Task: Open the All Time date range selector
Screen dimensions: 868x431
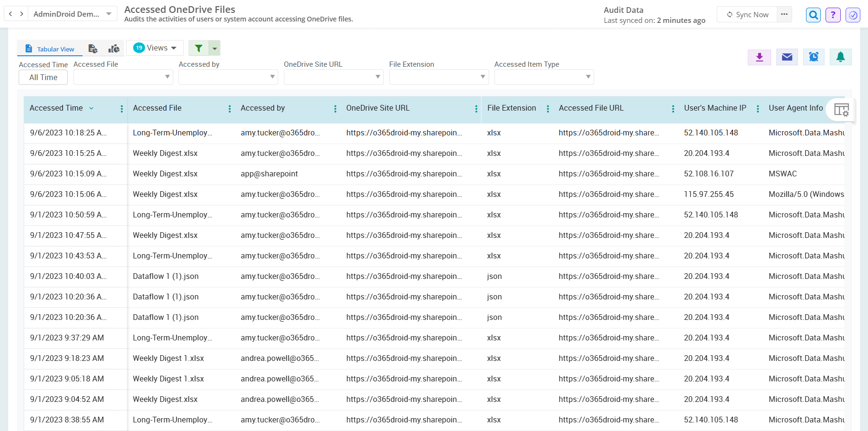Action: (43, 77)
